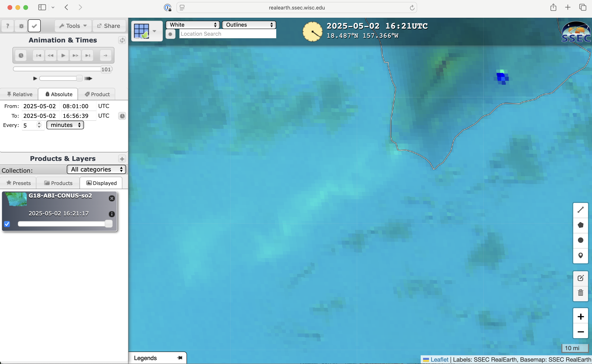This screenshot has width=592, height=364.
Task: Click plus icon beside Products & Layers
Action: pos(122,159)
